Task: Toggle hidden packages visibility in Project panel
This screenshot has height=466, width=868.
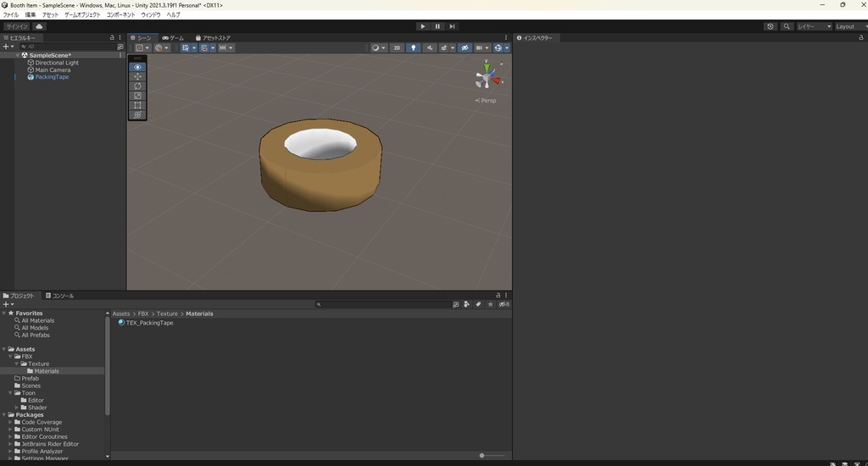Action: tap(504, 304)
